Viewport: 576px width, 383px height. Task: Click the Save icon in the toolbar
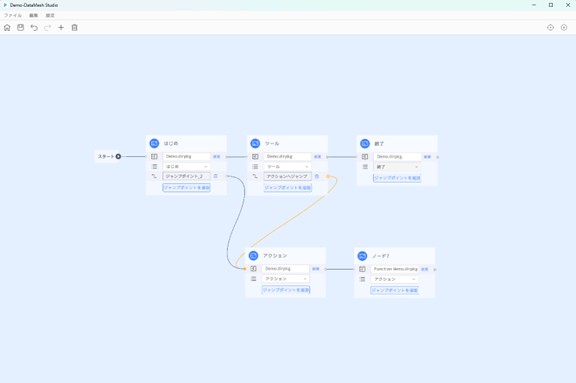click(21, 28)
